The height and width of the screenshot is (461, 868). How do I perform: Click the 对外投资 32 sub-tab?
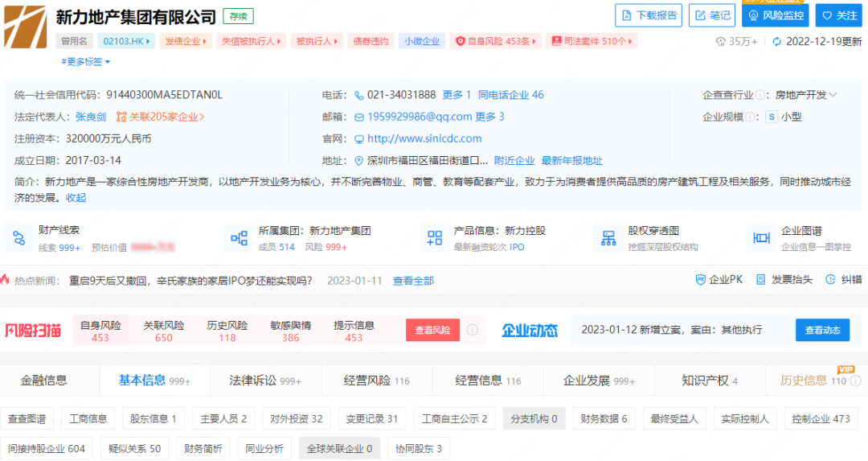[296, 419]
